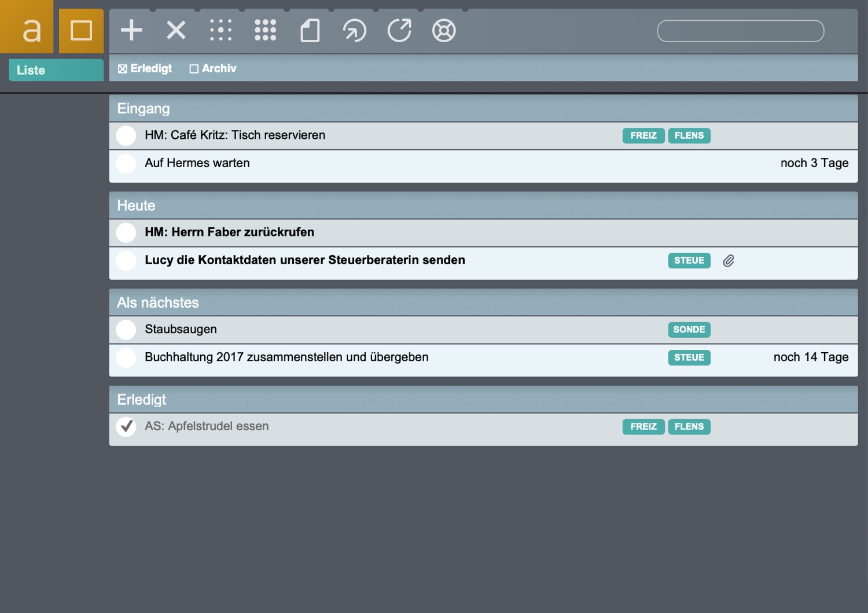This screenshot has height=613, width=868.
Task: Click FLENS tag on Café Kritz task
Action: pos(689,135)
